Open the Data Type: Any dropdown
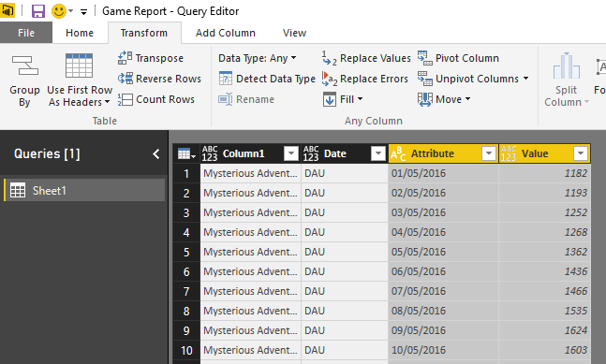606x364 pixels. tap(257, 58)
